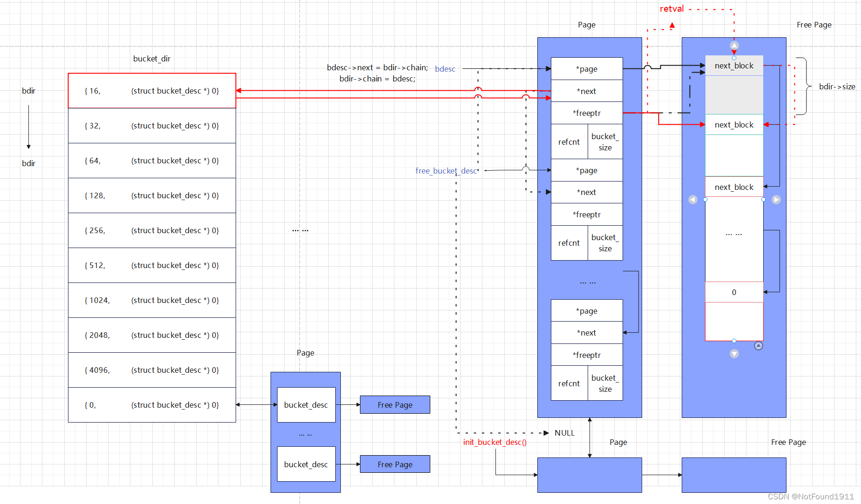Select the '0' cell in the Free Page column
The height and width of the screenshot is (504, 861).
(734, 292)
